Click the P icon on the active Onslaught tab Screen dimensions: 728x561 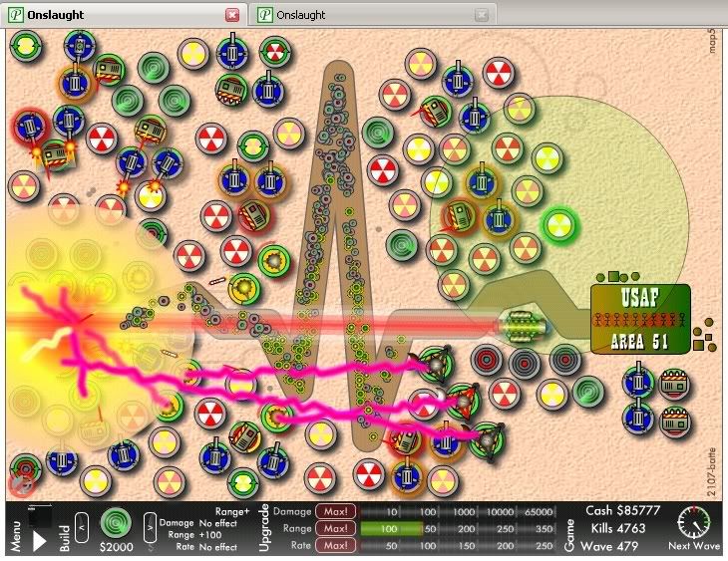16,15
